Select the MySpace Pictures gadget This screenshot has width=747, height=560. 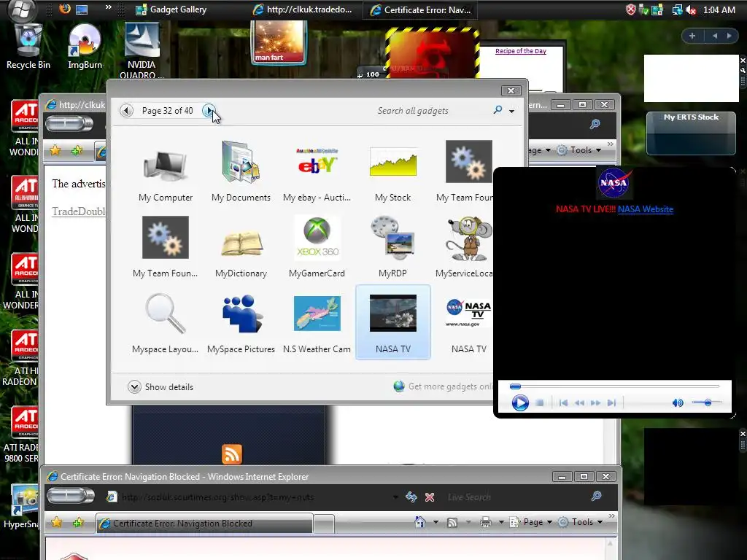pos(241,323)
